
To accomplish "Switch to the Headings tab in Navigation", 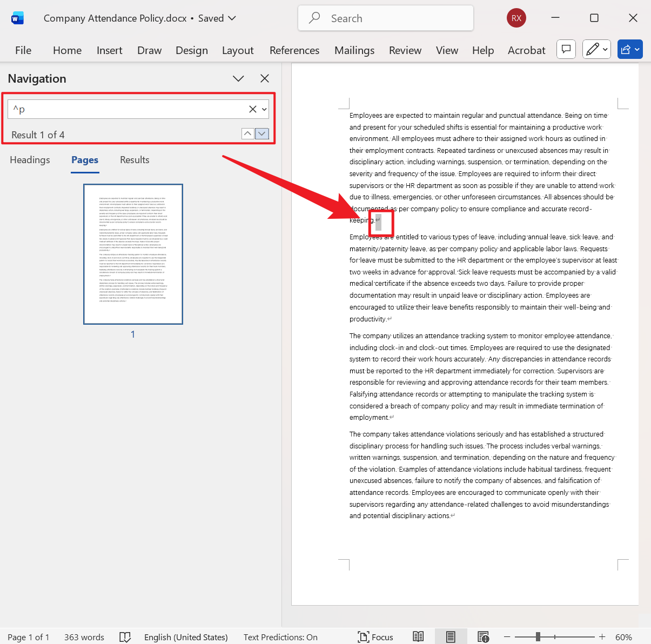I will 30,160.
